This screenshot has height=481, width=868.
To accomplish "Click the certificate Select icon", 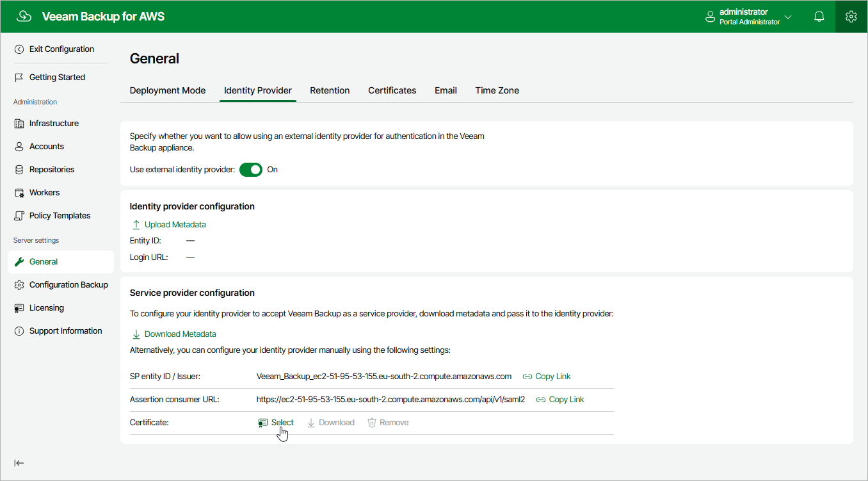I will 262,423.
